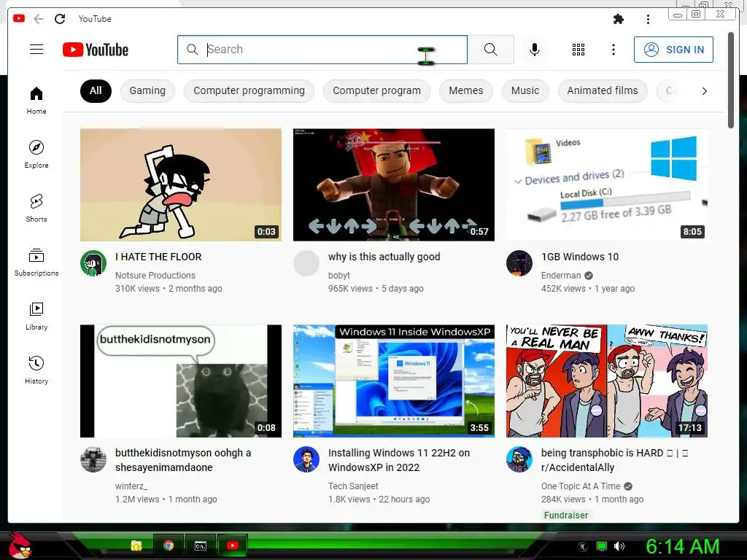Open the hamburger guide menu
This screenshot has width=747, height=560.
pos(36,50)
